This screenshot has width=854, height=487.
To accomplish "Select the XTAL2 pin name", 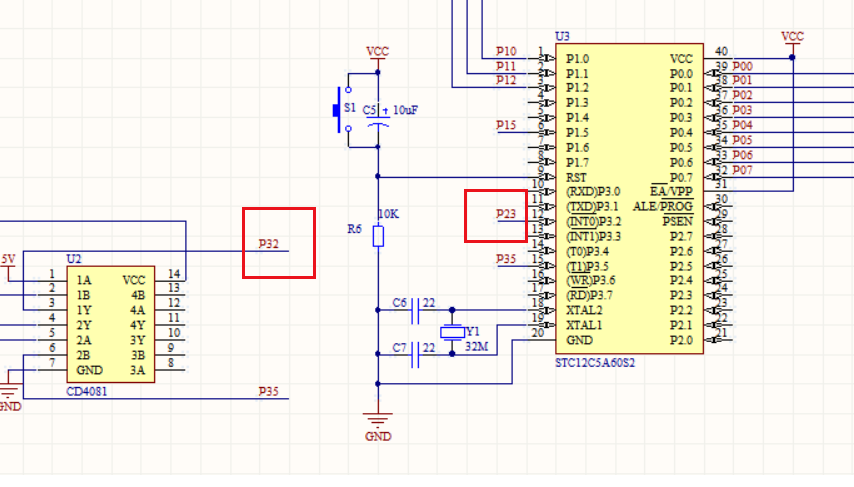I will 584,311.
